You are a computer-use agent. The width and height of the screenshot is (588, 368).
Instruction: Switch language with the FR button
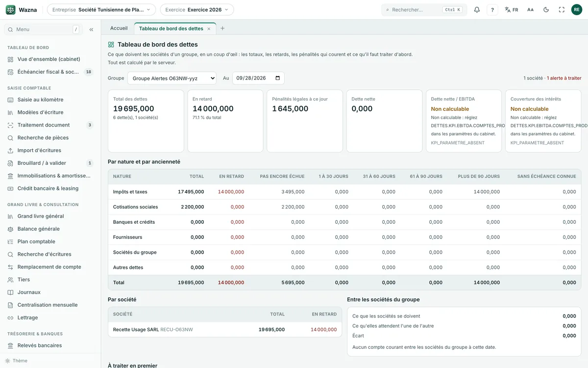click(512, 10)
